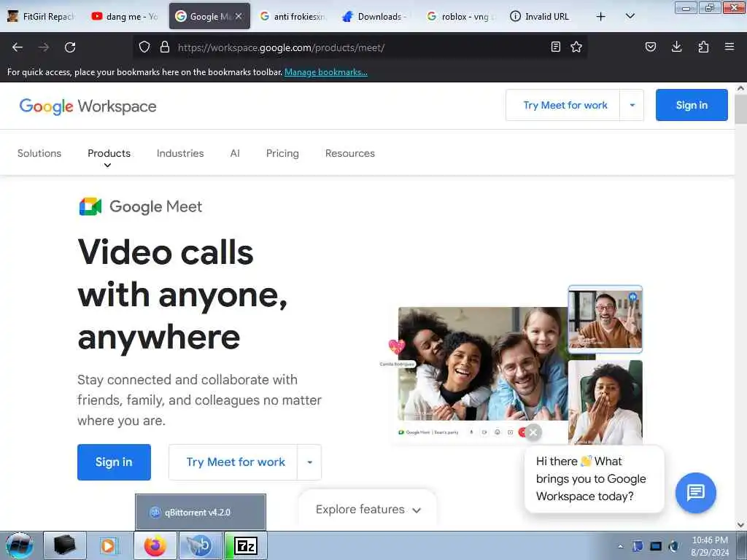Screen dimensions: 747x560
Task: Open the taskbar clock showing 10:46 PM
Action: [x=710, y=545]
